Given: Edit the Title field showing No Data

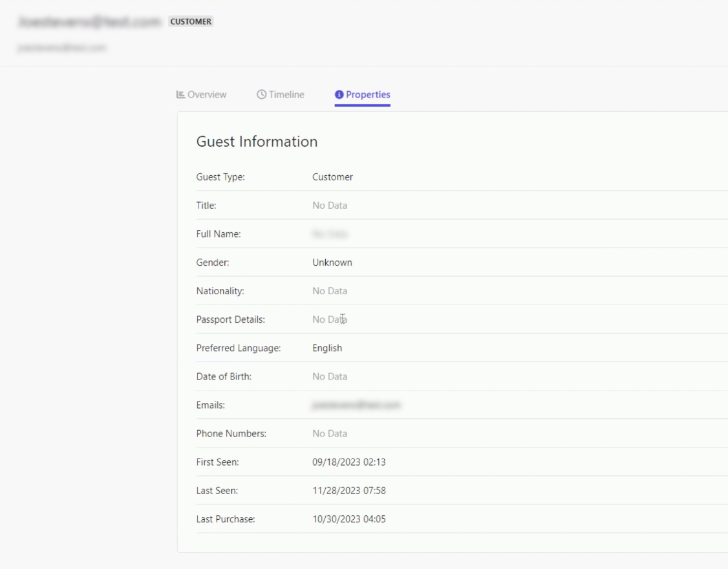Looking at the screenshot, I should point(329,205).
